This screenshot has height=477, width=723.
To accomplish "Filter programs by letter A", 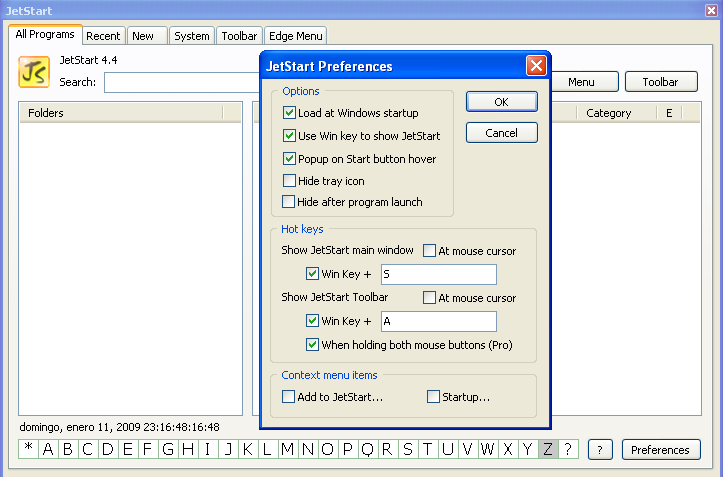I will pos(48,449).
